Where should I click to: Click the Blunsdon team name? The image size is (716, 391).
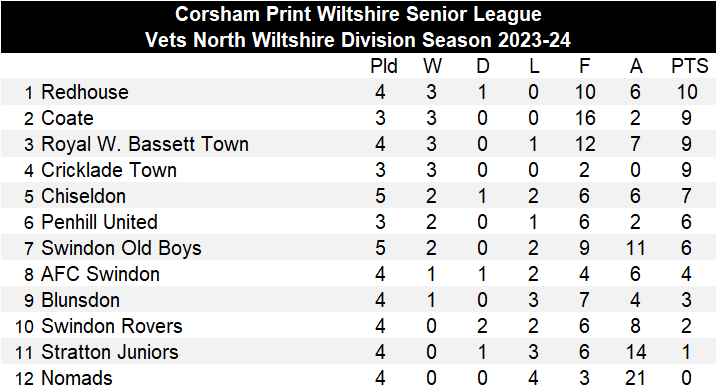click(81, 301)
